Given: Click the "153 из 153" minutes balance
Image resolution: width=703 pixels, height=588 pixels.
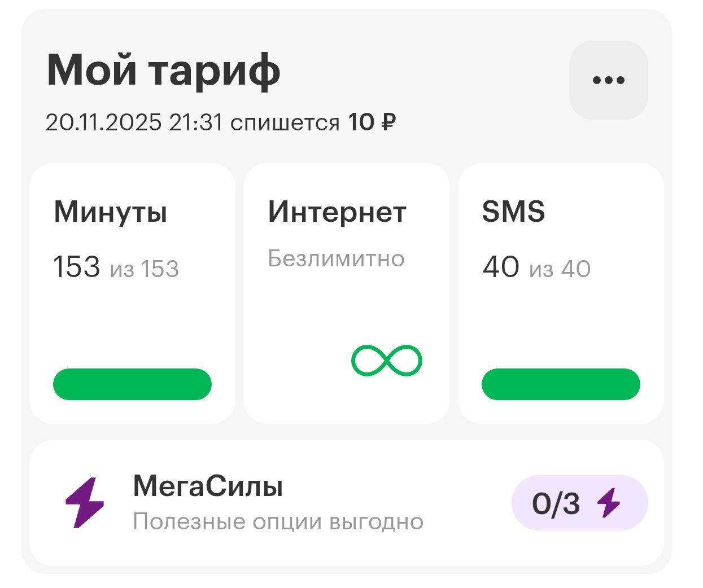Looking at the screenshot, I should [116, 267].
